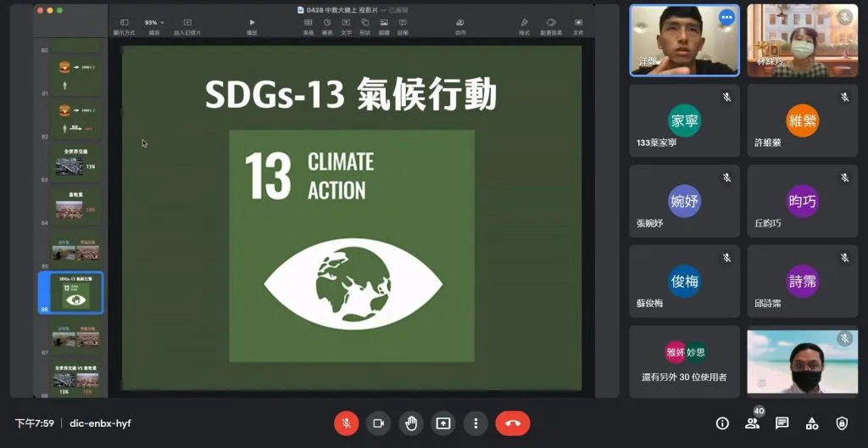Open the 93% zoom dropdown
The height and width of the screenshot is (448, 868).
[x=153, y=23]
